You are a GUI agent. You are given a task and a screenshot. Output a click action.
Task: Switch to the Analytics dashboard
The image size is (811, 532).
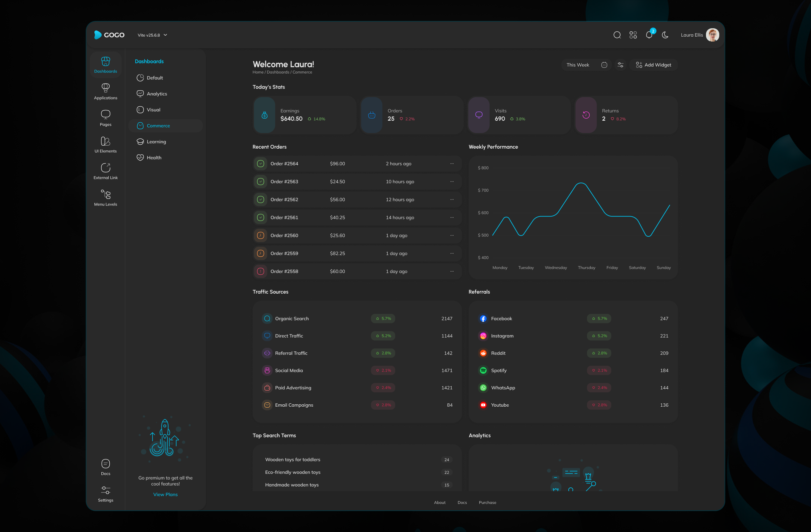(157, 93)
